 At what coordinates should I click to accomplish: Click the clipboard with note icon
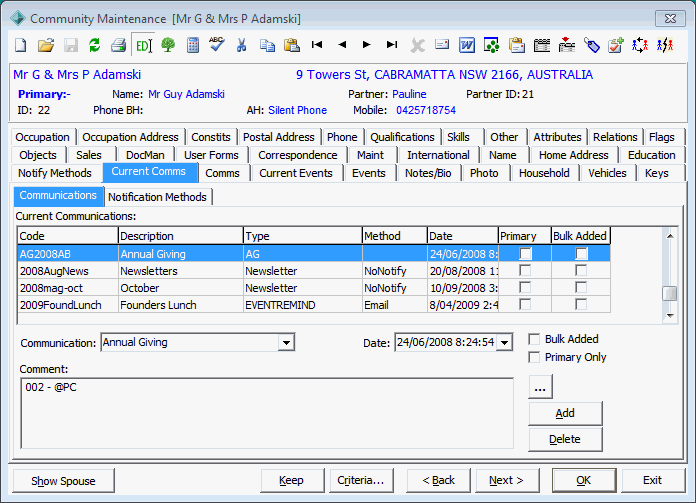pyautogui.click(x=517, y=45)
